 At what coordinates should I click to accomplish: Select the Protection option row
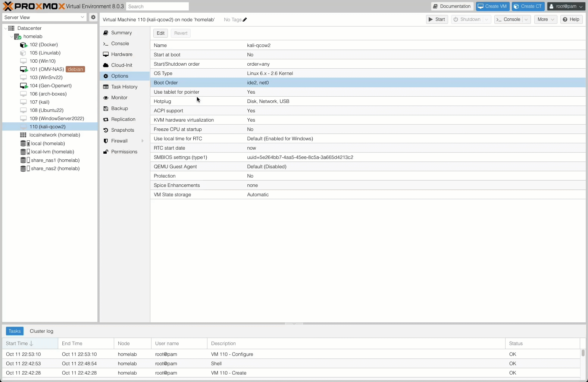click(x=367, y=176)
